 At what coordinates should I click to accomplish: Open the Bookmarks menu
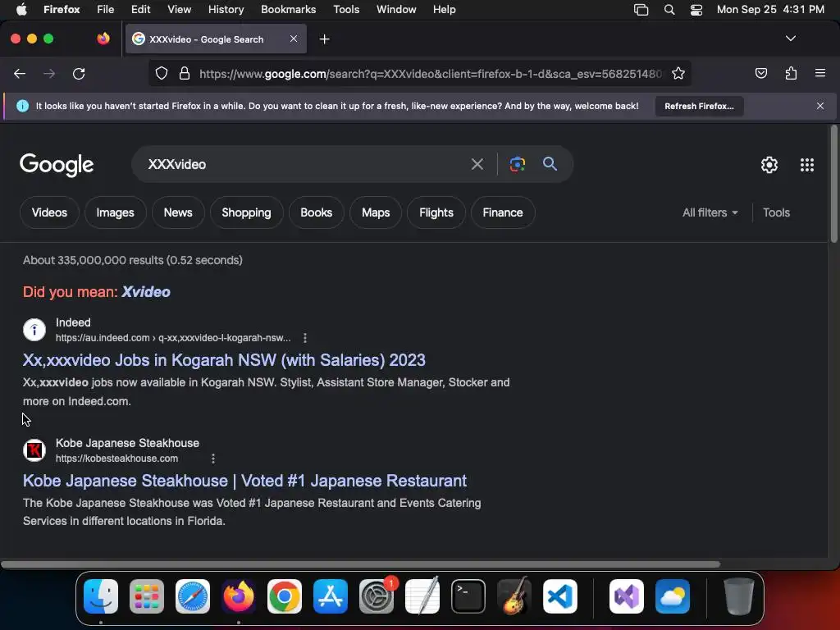(288, 10)
